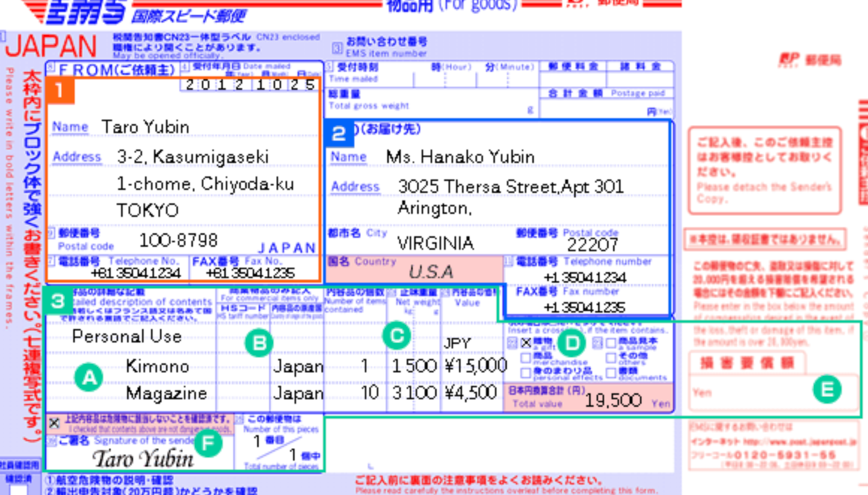The width and height of the screenshot is (868, 495).
Task: Click recipient name 'Ms. Hanako Yubin'
Action: (x=461, y=157)
